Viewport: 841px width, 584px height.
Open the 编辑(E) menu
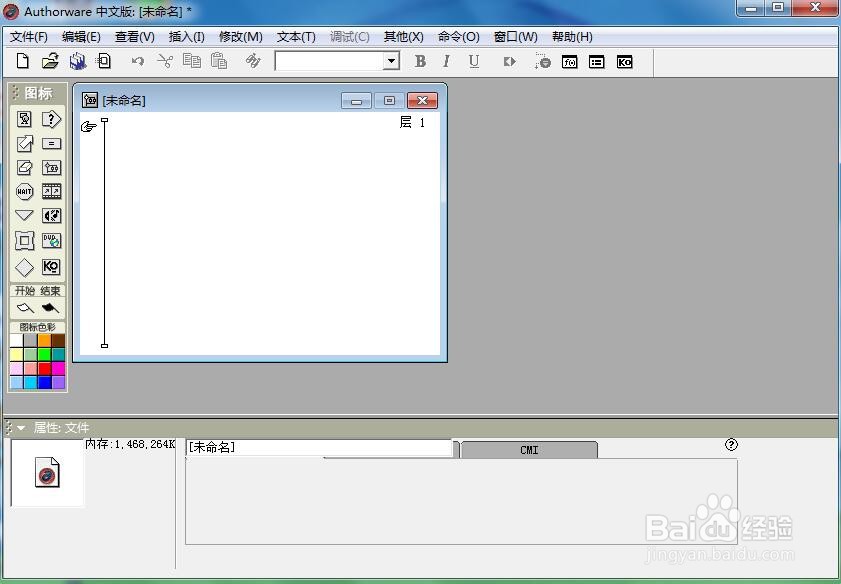pyautogui.click(x=81, y=37)
